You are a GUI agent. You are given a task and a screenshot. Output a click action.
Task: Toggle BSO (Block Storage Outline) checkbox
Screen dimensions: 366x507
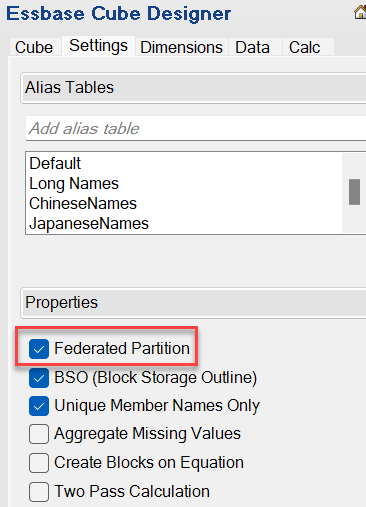tap(39, 378)
